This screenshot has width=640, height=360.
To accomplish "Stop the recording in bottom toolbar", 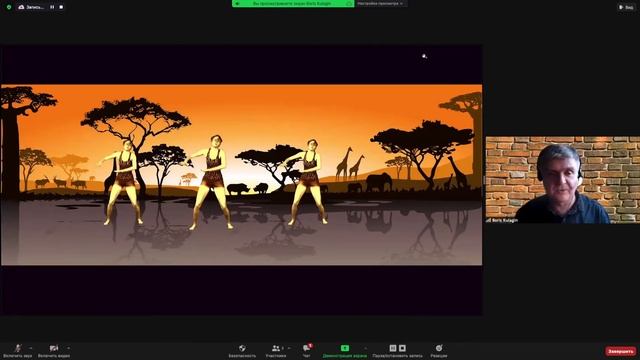I will pos(402,348).
